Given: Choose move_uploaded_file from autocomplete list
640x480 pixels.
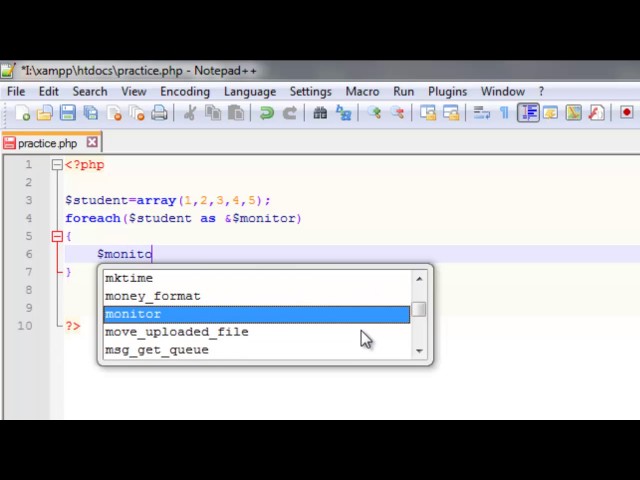Looking at the screenshot, I should [x=257, y=332].
